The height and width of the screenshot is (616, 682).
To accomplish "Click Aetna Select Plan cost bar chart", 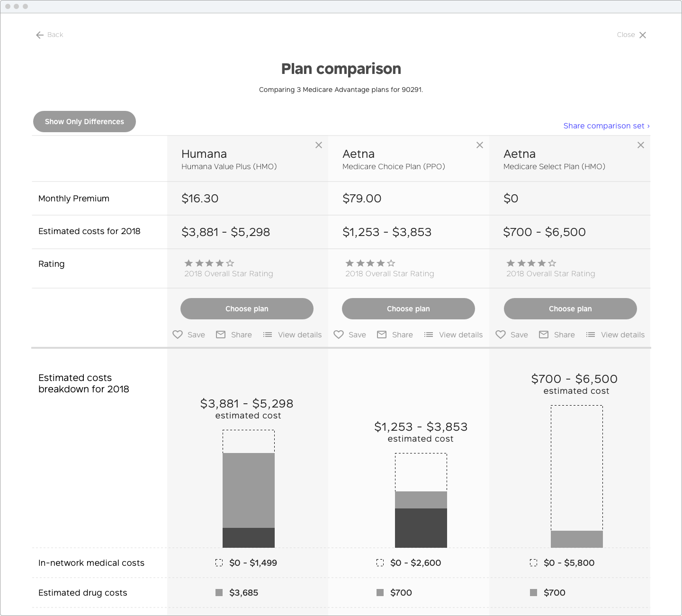I will (x=577, y=476).
